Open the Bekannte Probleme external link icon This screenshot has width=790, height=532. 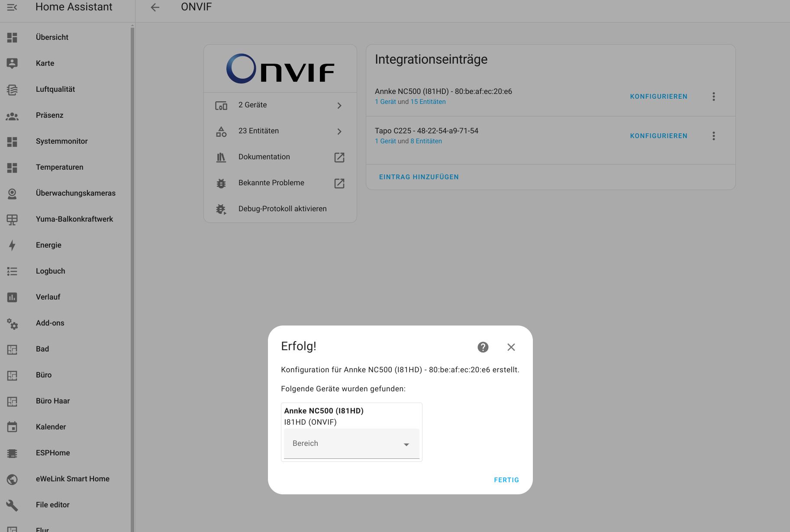[x=339, y=183]
